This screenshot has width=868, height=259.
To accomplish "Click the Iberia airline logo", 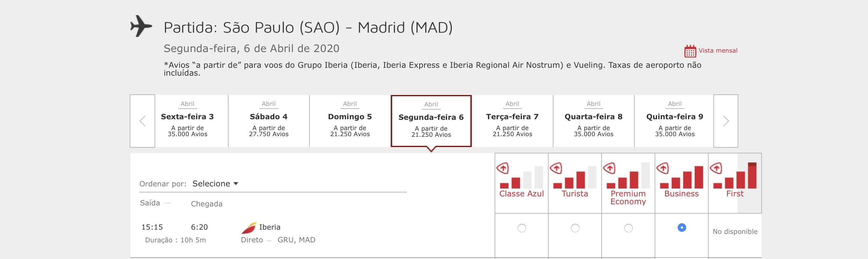I will click(249, 228).
